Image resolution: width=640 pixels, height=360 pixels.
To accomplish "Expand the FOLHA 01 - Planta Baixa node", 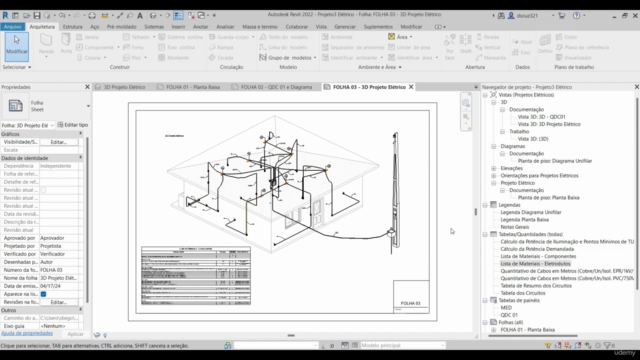I will (493, 330).
